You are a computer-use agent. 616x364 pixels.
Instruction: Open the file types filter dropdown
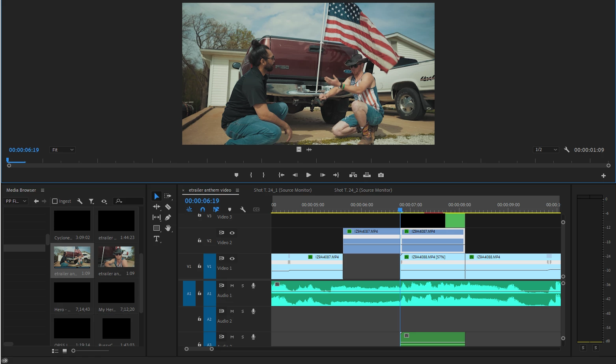tap(91, 201)
